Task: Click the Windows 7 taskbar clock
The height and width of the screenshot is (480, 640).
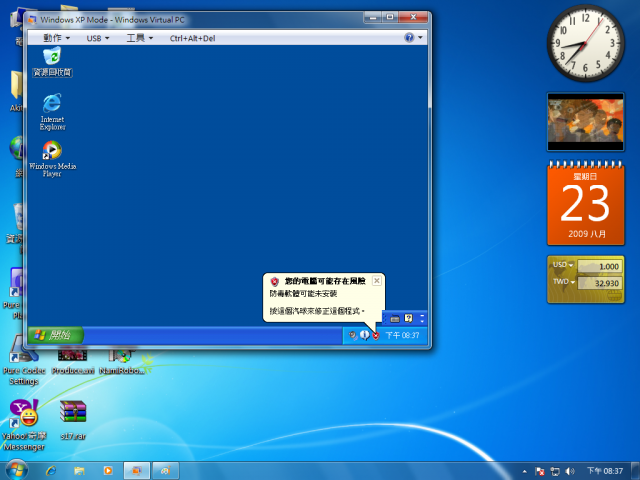Action: pyautogui.click(x=605, y=471)
